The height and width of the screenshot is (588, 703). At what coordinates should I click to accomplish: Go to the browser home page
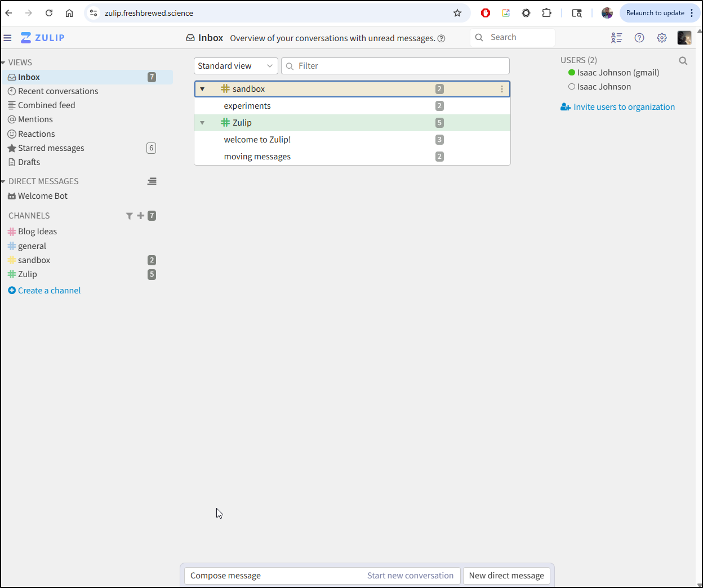tap(69, 13)
